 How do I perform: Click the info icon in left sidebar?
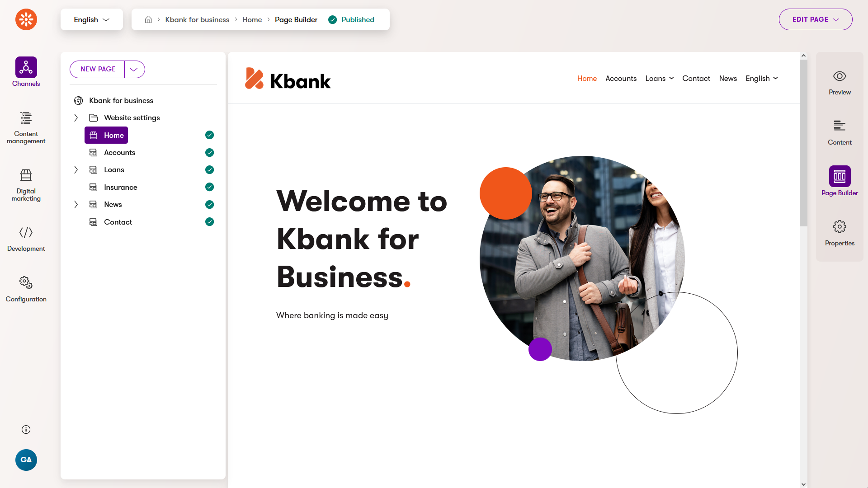(x=26, y=430)
